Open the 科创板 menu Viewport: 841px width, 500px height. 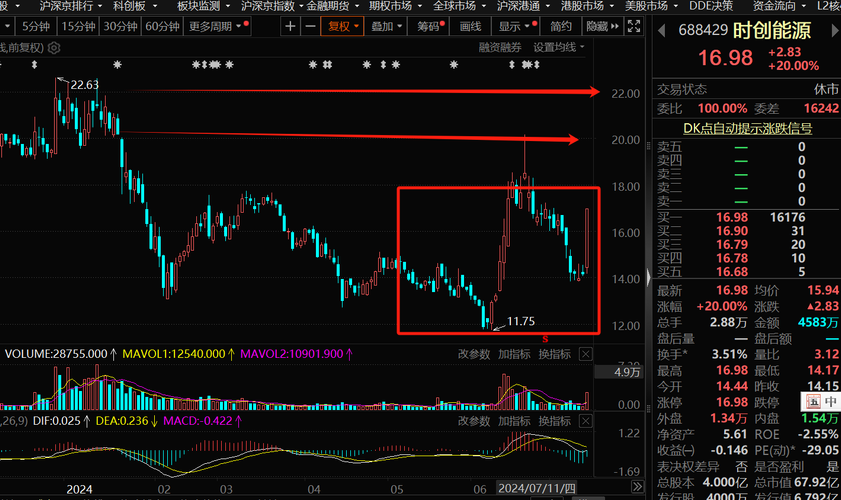(135, 6)
